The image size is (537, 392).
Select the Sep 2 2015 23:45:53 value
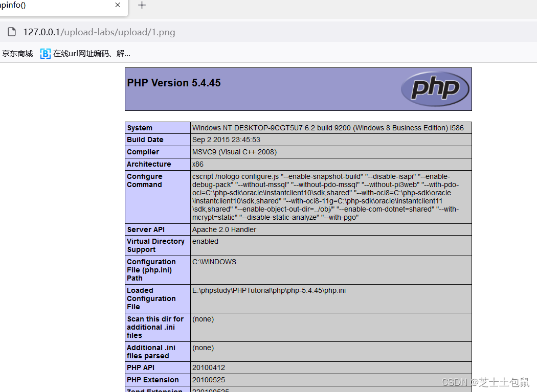(x=226, y=140)
